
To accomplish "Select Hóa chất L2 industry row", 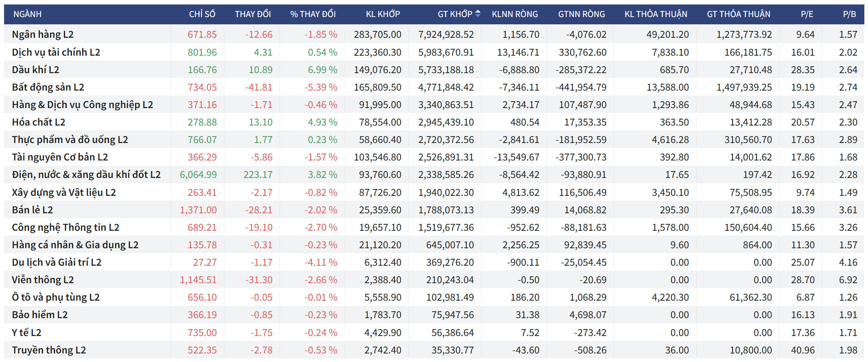I will (x=39, y=122).
